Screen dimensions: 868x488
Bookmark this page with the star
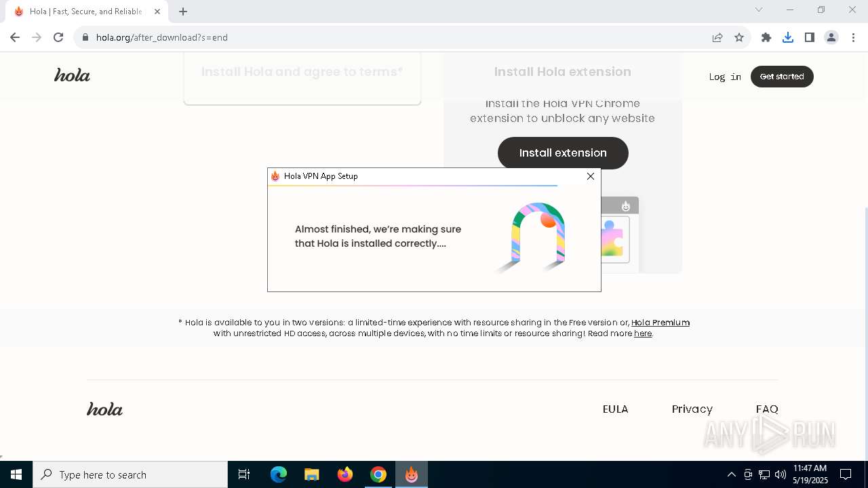[739, 37]
